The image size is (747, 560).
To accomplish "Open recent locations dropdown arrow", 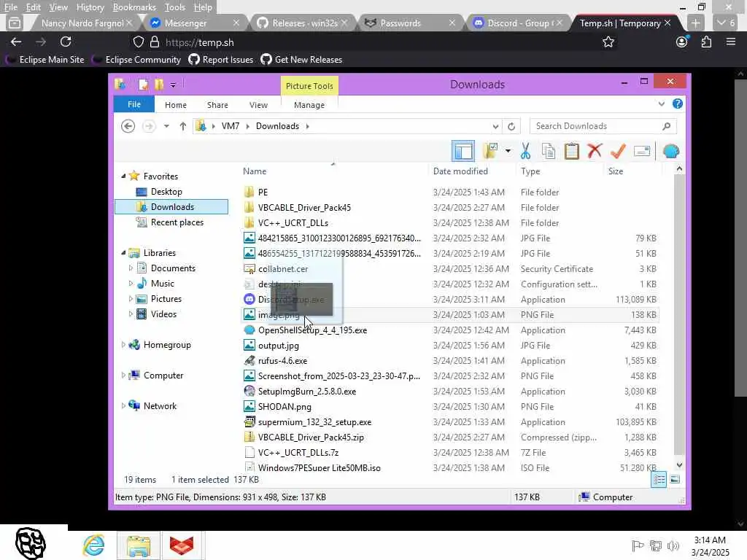I will (x=166, y=126).
